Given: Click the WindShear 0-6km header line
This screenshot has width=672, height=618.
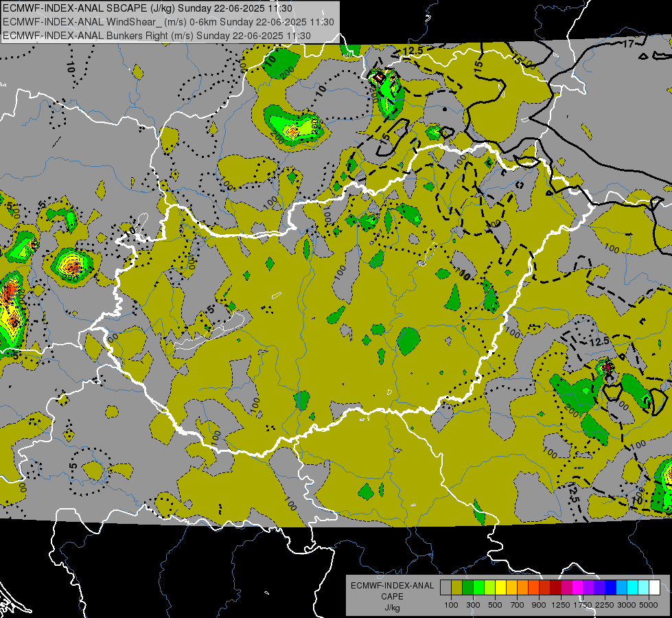Looking at the screenshot, I should tap(168, 22).
